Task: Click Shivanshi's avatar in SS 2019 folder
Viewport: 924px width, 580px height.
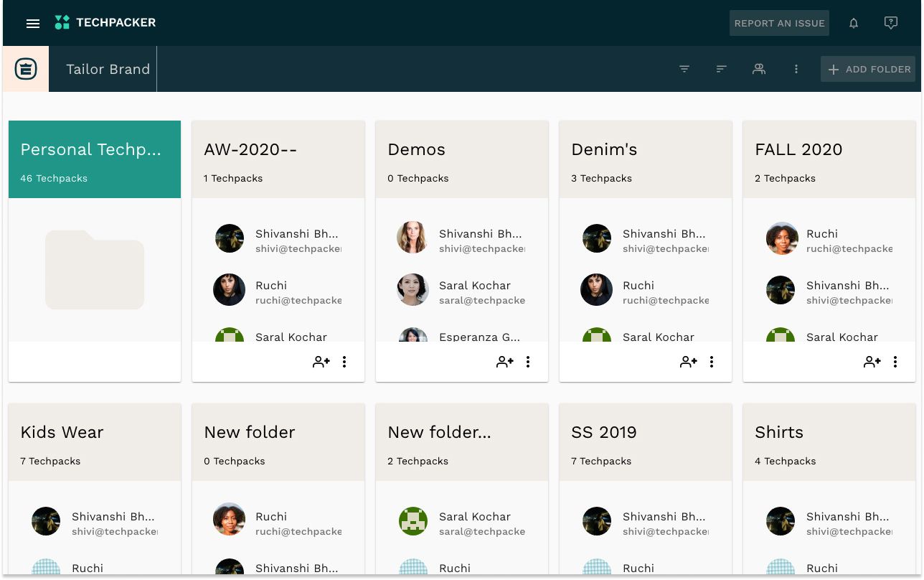Action: (597, 521)
